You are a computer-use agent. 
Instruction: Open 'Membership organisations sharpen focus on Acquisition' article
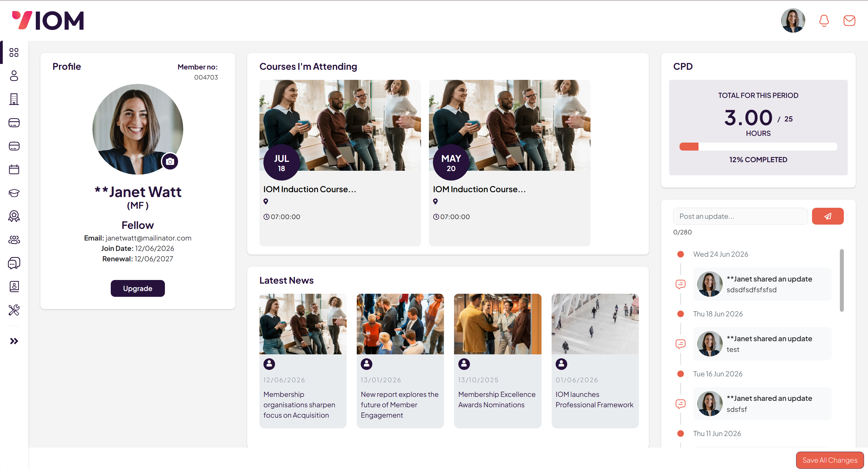tap(299, 405)
